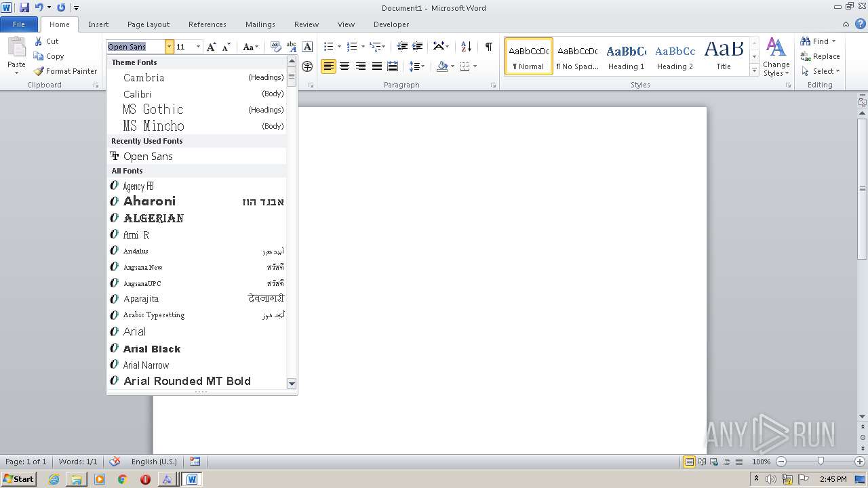Click Increase Indent icon
This screenshot has width=868, height=488.
[x=418, y=47]
